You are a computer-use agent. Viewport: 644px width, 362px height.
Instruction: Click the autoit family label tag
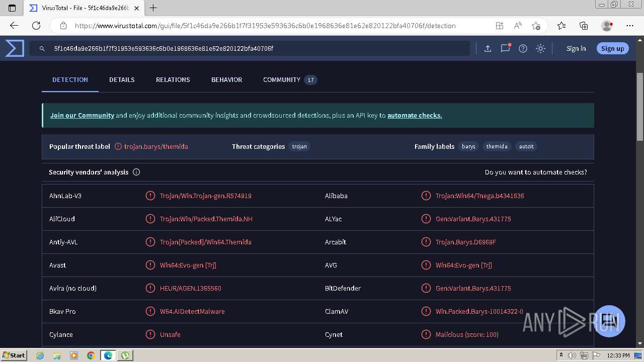point(526,146)
